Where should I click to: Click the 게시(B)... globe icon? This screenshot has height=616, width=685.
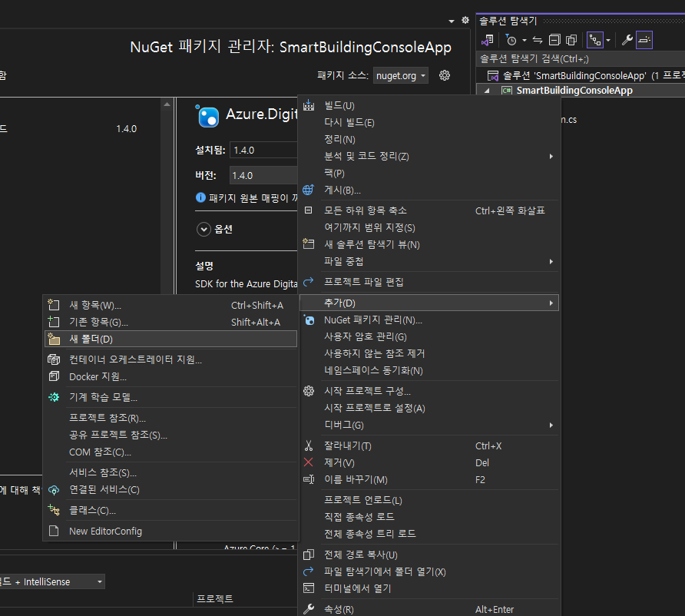pyautogui.click(x=309, y=190)
